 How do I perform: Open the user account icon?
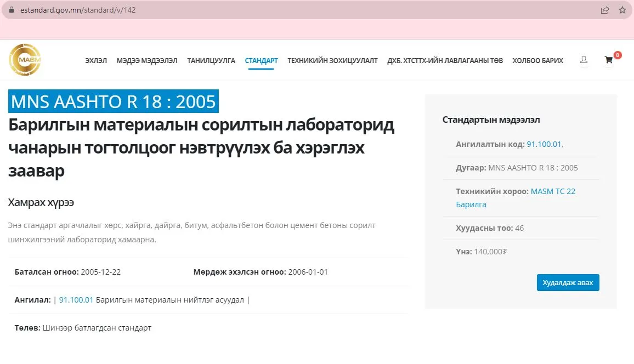pyautogui.click(x=584, y=60)
